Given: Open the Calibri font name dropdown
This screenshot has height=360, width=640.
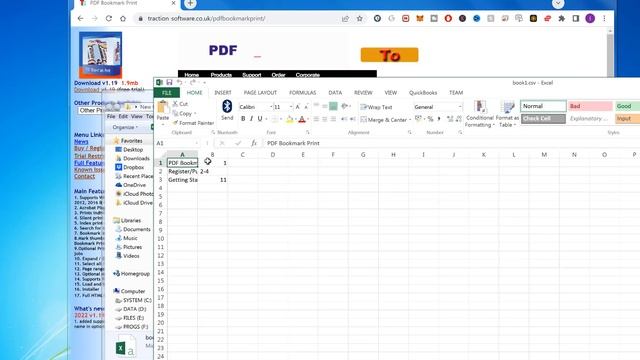Looking at the screenshot, I should pos(271,107).
